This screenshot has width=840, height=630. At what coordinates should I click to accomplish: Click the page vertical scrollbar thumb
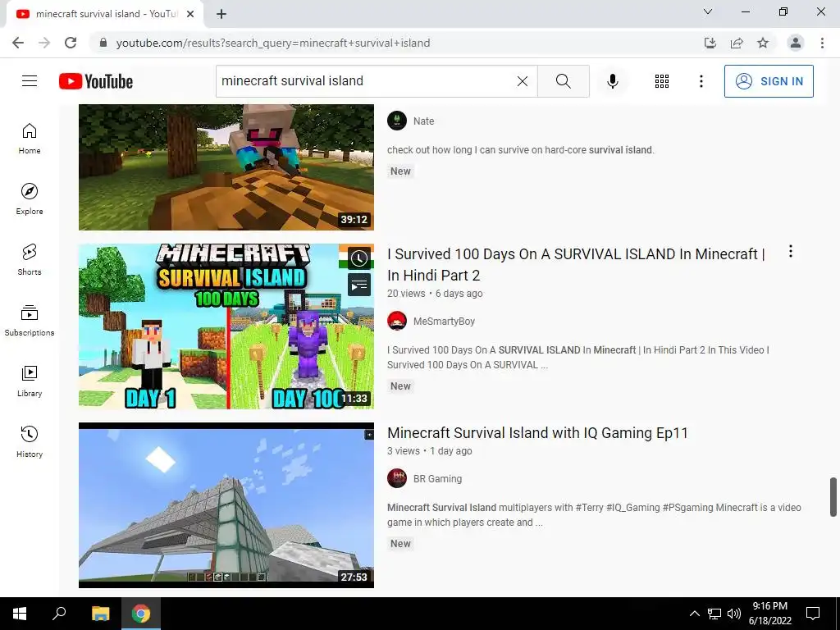pos(833,496)
